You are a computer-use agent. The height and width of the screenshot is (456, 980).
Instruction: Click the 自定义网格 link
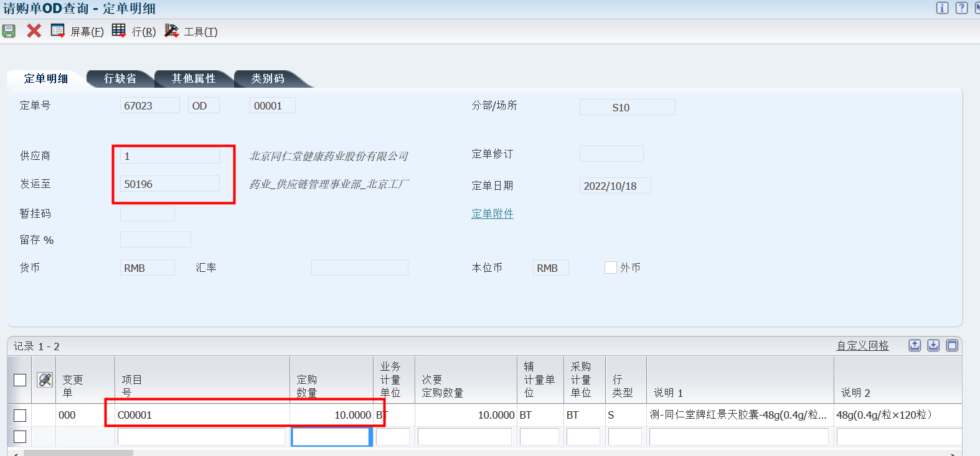tap(862, 346)
